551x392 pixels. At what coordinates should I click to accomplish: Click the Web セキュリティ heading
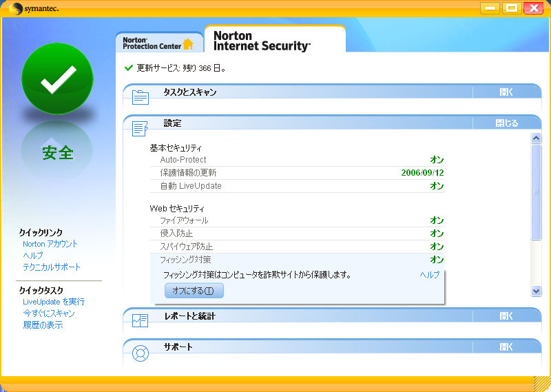177,209
